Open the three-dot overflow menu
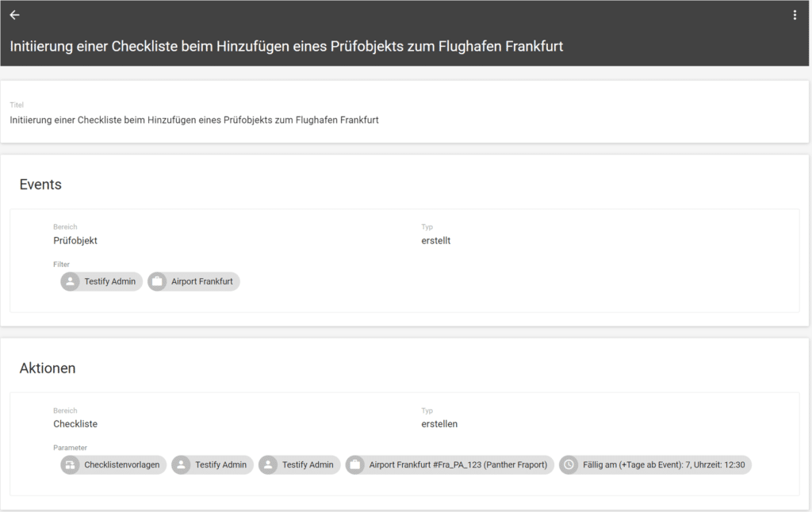The width and height of the screenshot is (812, 512). click(x=795, y=15)
